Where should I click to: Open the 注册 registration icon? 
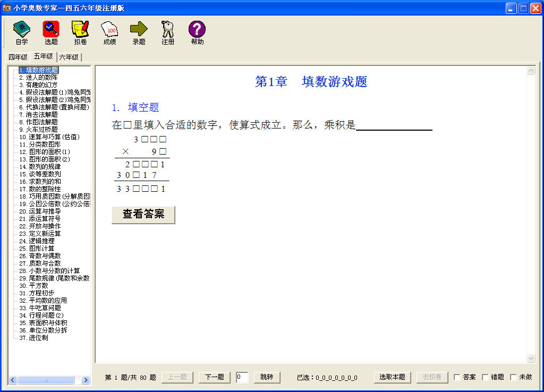(x=168, y=29)
